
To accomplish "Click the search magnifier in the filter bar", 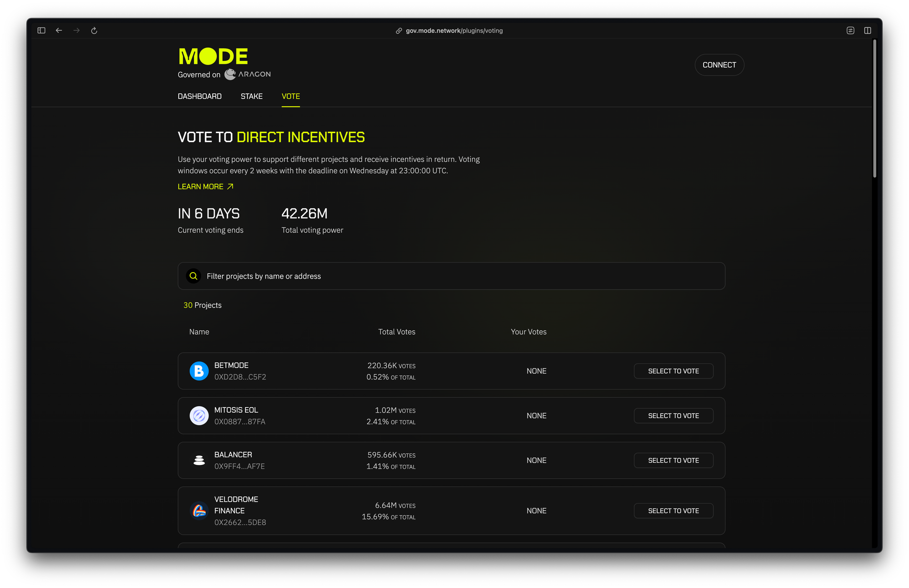I will (x=194, y=276).
